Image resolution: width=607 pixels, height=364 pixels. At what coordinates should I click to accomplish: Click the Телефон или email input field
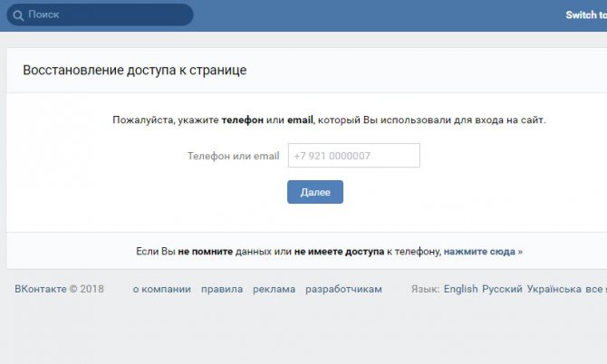[x=353, y=156]
